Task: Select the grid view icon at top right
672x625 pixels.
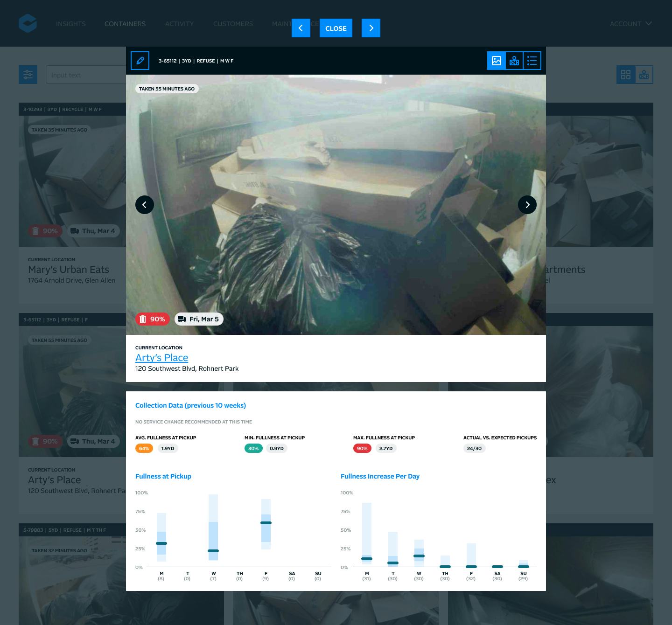Action: click(626, 74)
